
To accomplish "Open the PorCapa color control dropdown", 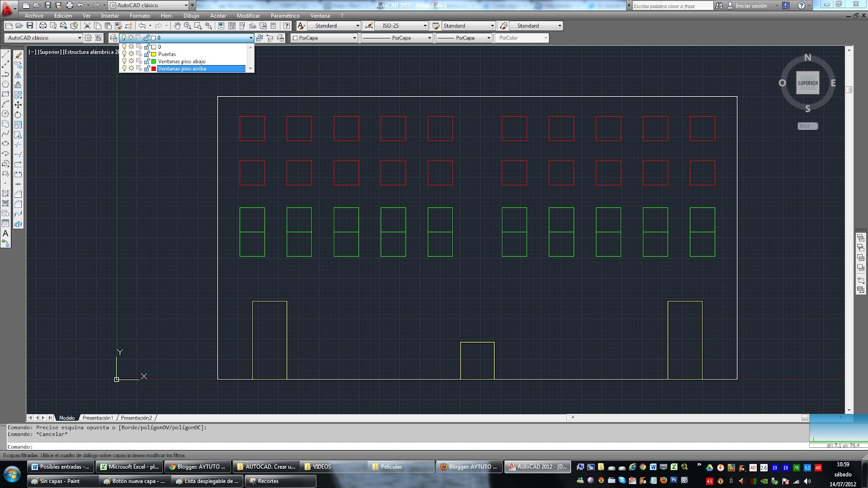I will click(x=324, y=38).
